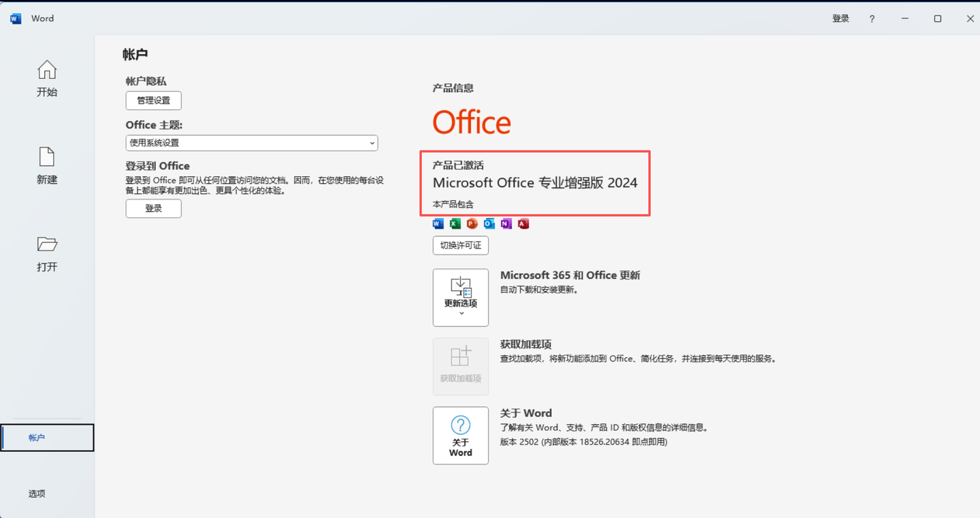Click the 自动下载和安装更新 text
980x518 pixels.
pyautogui.click(x=539, y=289)
